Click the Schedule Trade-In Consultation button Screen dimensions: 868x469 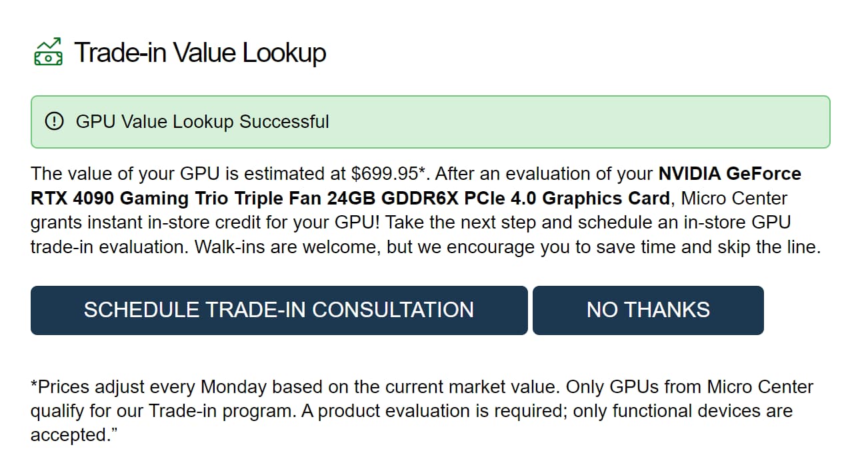(279, 310)
